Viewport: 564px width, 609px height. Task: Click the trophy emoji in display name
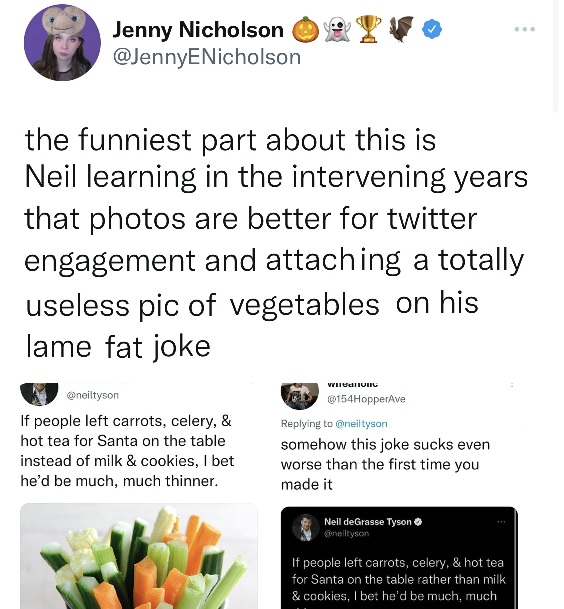[x=369, y=29]
